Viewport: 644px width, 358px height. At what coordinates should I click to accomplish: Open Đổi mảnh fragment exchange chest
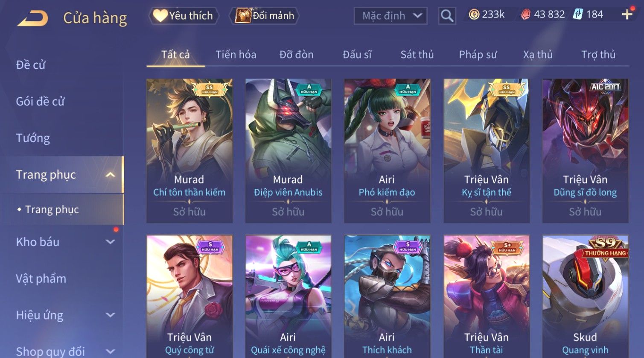click(264, 16)
